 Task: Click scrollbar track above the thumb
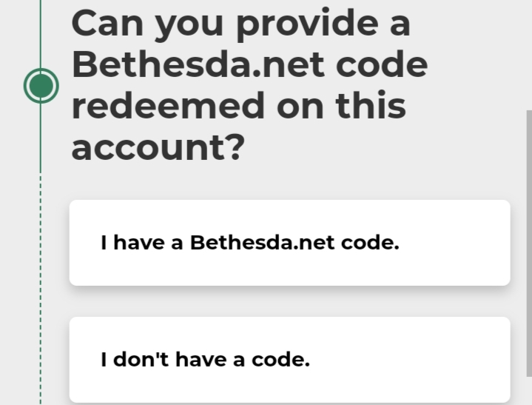[529, 54]
